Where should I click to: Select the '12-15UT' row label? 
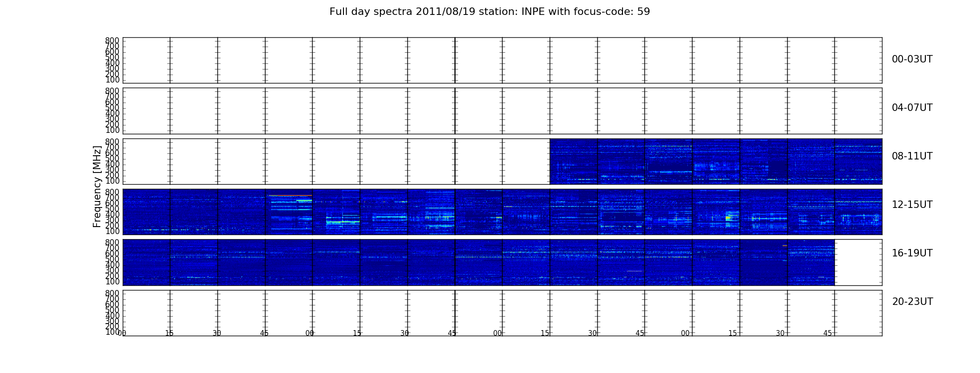pos(912,205)
